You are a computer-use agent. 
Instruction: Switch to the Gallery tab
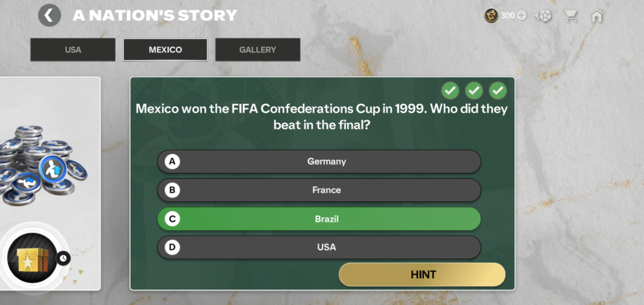pyautogui.click(x=257, y=50)
